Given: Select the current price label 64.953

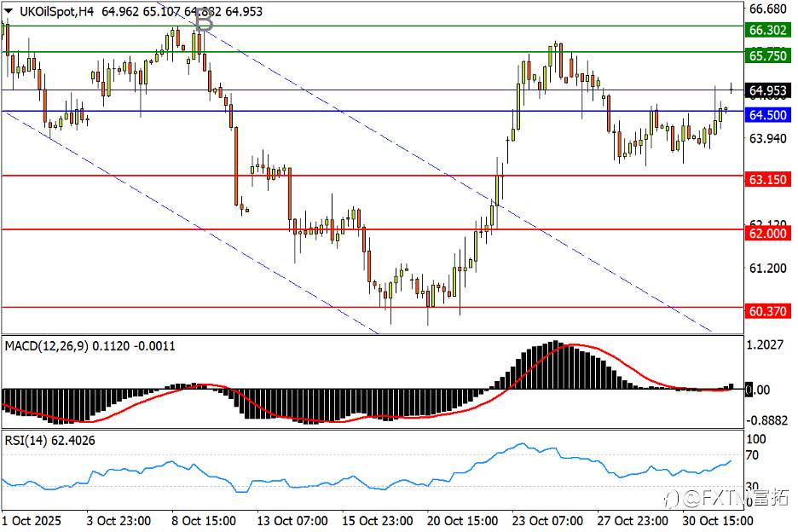Looking at the screenshot, I should click(768, 90).
